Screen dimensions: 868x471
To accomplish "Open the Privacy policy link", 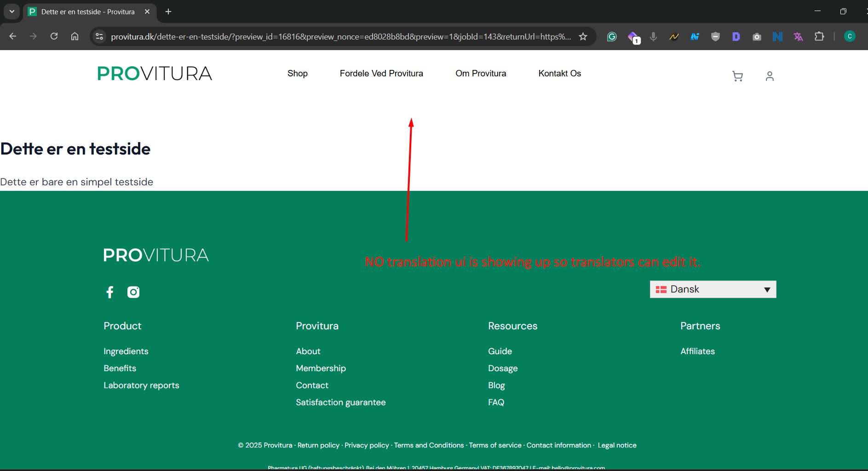I will (367, 445).
